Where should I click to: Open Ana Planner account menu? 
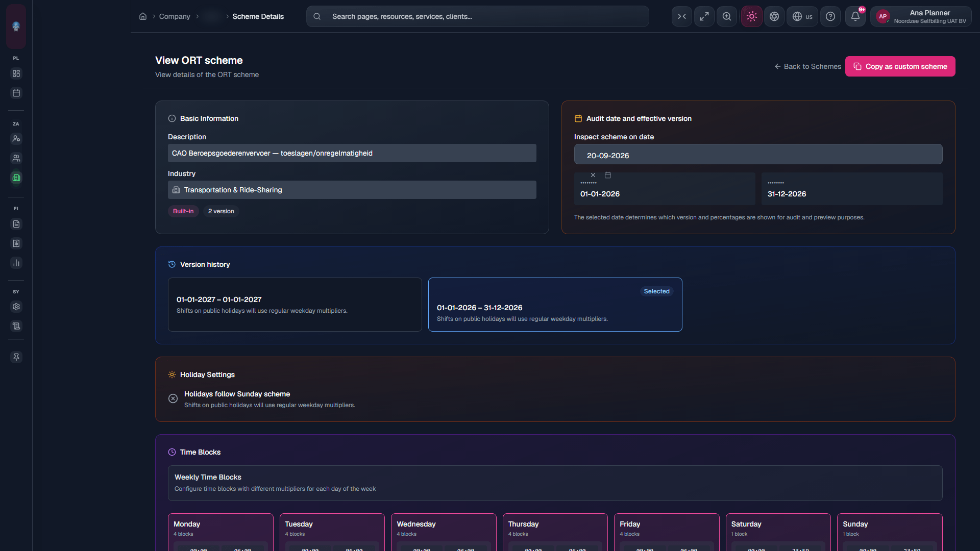(921, 16)
